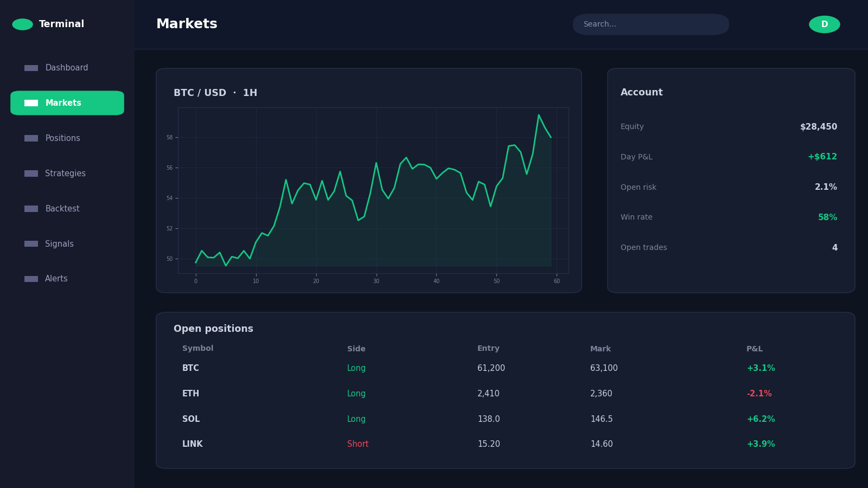Select the Markets menu label
Image resolution: width=868 pixels, height=488 pixels.
click(63, 103)
